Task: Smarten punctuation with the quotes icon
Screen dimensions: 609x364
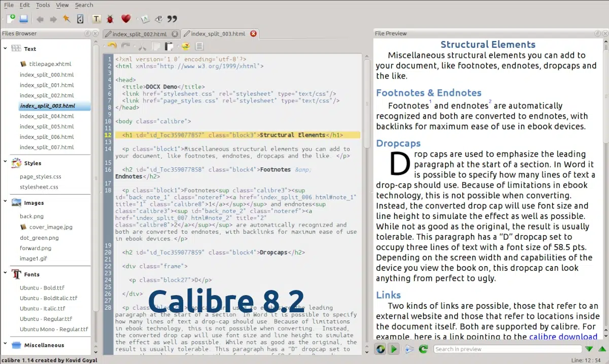Action: (x=172, y=19)
